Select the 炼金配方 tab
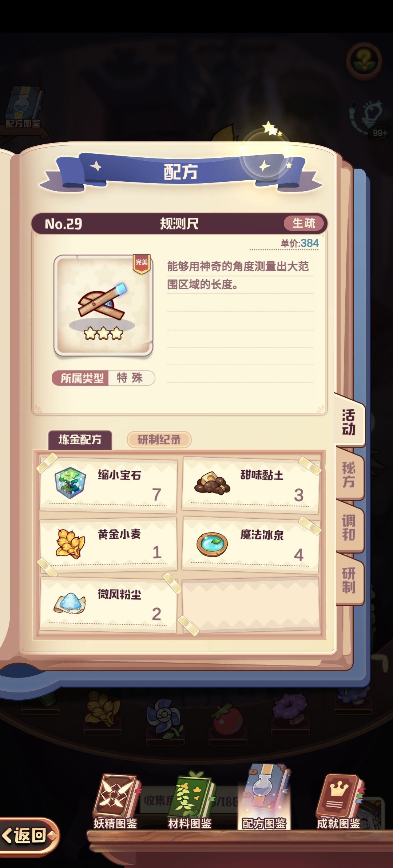The image size is (393, 868). coord(80,440)
